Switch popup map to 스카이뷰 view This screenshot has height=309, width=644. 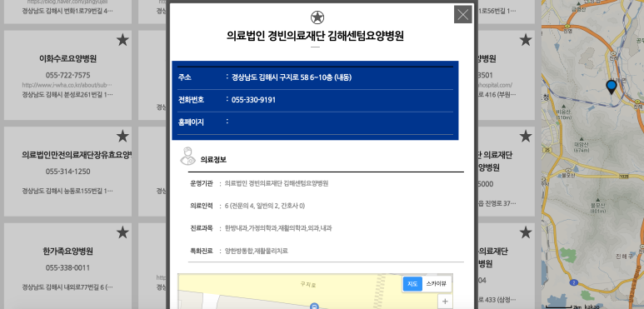(x=437, y=283)
